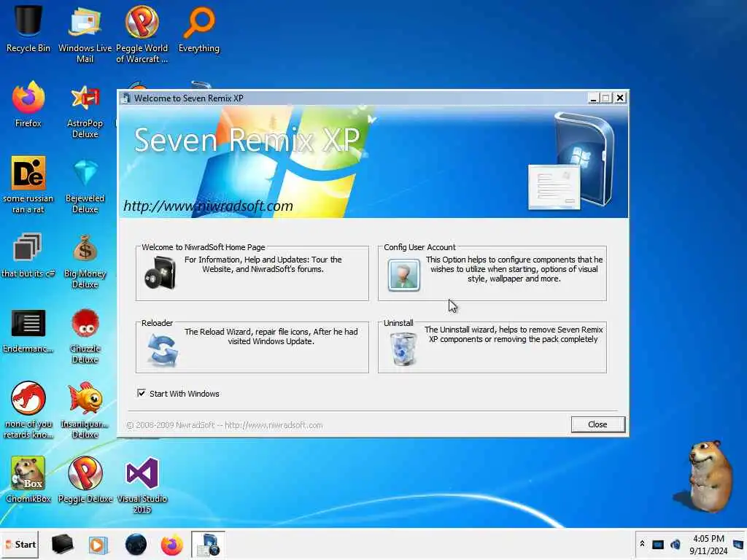Select the Big Money Deluxe desktop icon
Image resolution: width=747 pixels, height=560 pixels.
pos(85,261)
